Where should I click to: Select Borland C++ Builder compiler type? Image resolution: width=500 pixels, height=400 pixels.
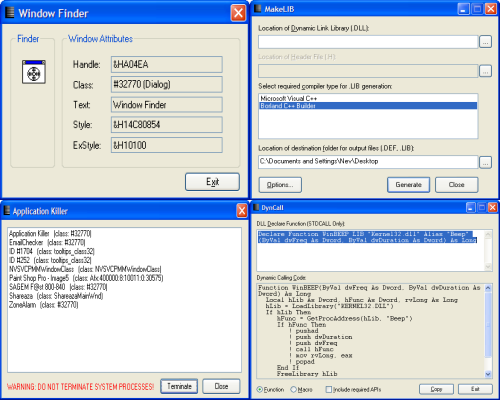(x=368, y=106)
